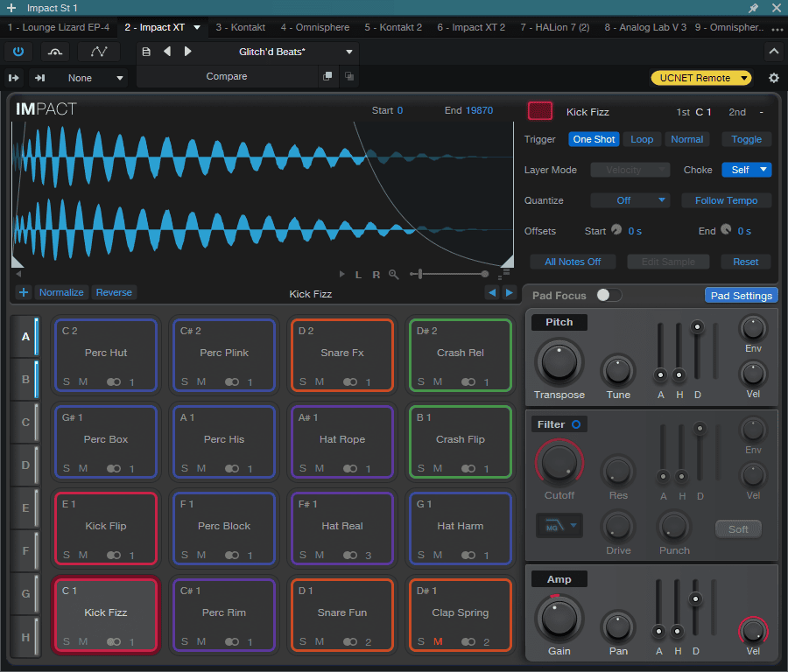Viewport: 788px width, 672px height.
Task: Go to next sample with right arrow
Action: click(x=509, y=293)
